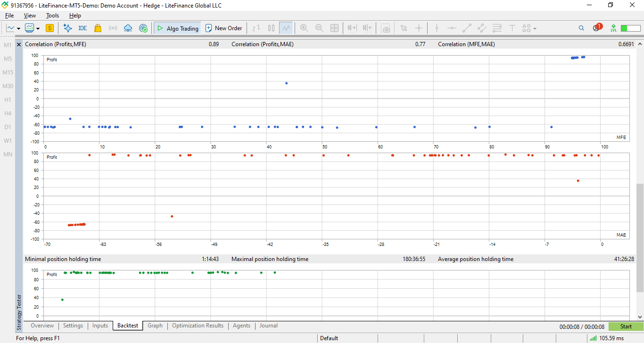Switch to the Journal tab
Screen dimensions: 644x343
pos(268,326)
